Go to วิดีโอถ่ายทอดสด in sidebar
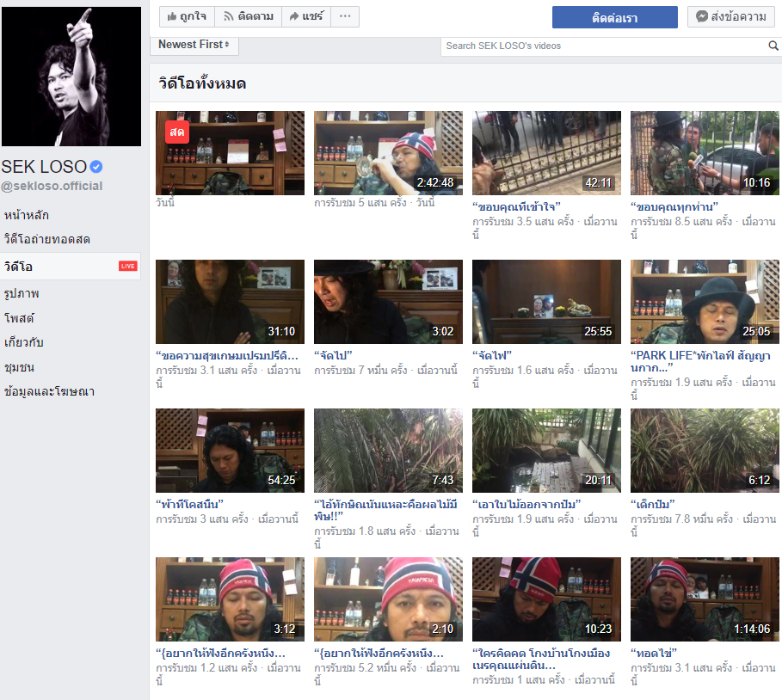The height and width of the screenshot is (700, 782). (x=47, y=239)
